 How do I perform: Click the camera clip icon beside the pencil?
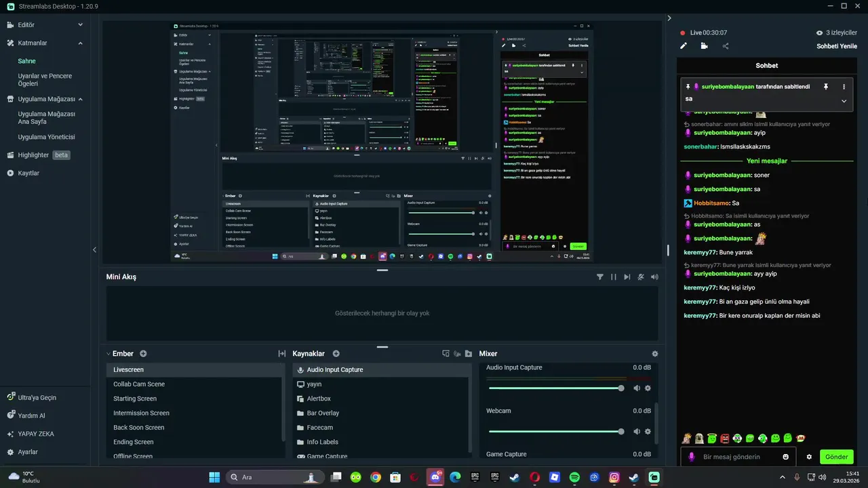(705, 46)
